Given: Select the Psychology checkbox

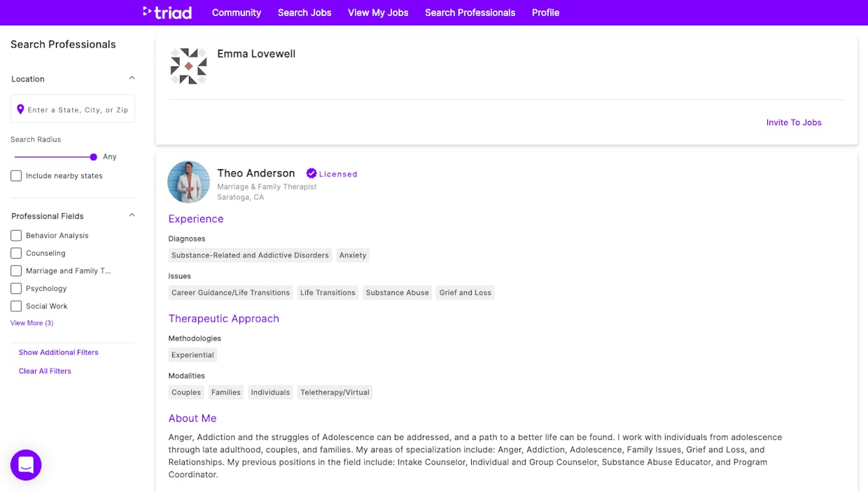Looking at the screenshot, I should click(16, 288).
